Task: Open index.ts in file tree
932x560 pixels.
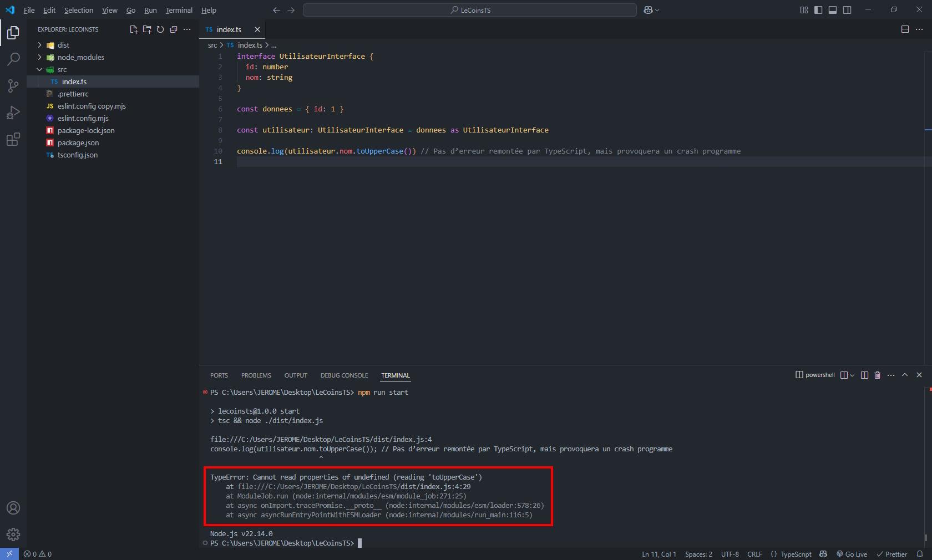Action: click(113, 82)
